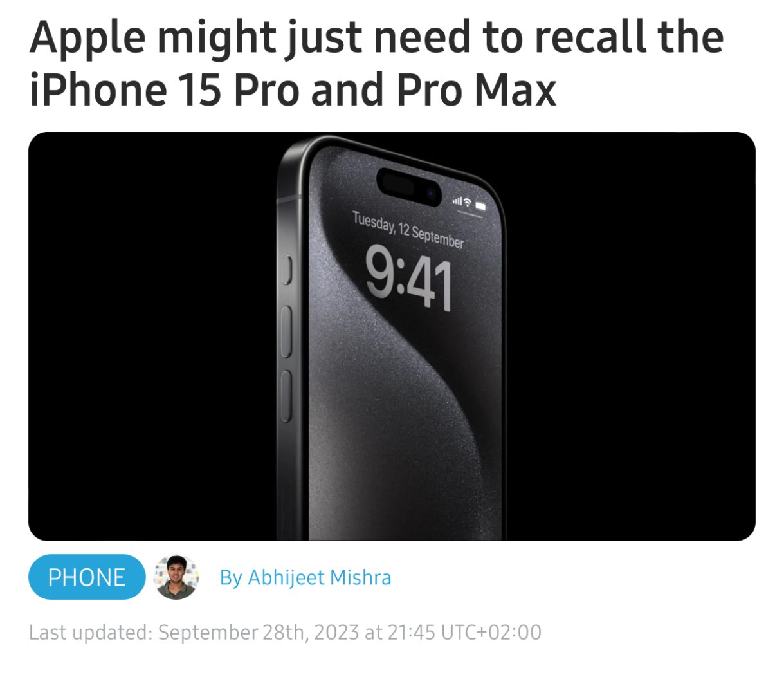Click September 28th, 2023 in the update line
The height and width of the screenshot is (695, 784).
coord(259,632)
